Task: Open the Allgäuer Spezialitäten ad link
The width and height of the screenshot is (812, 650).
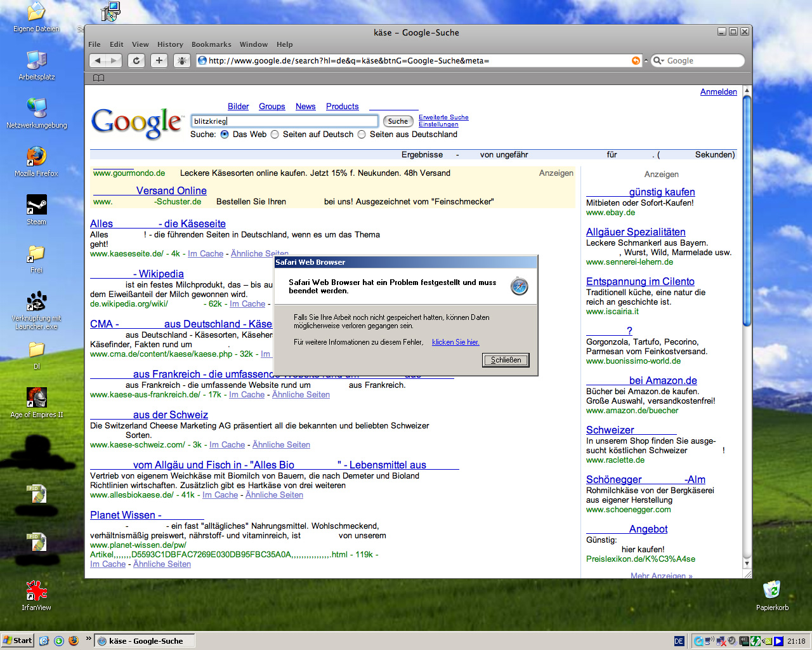Action: (636, 232)
